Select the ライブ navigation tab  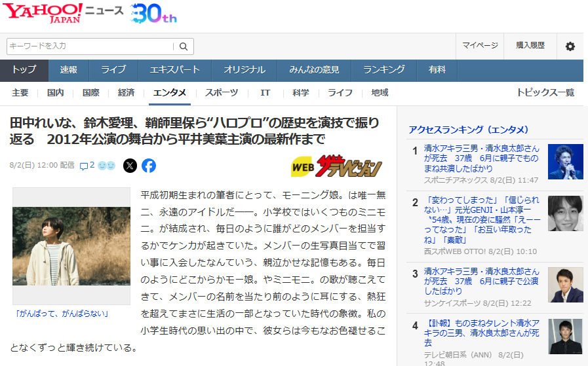pos(113,70)
